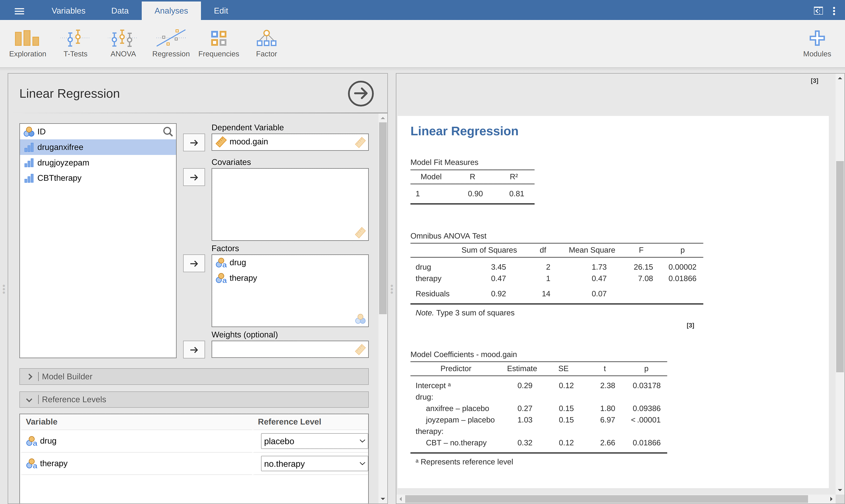This screenshot has width=845, height=504.
Task: Click the druganxifree bar-chart icon
Action: coord(29,147)
